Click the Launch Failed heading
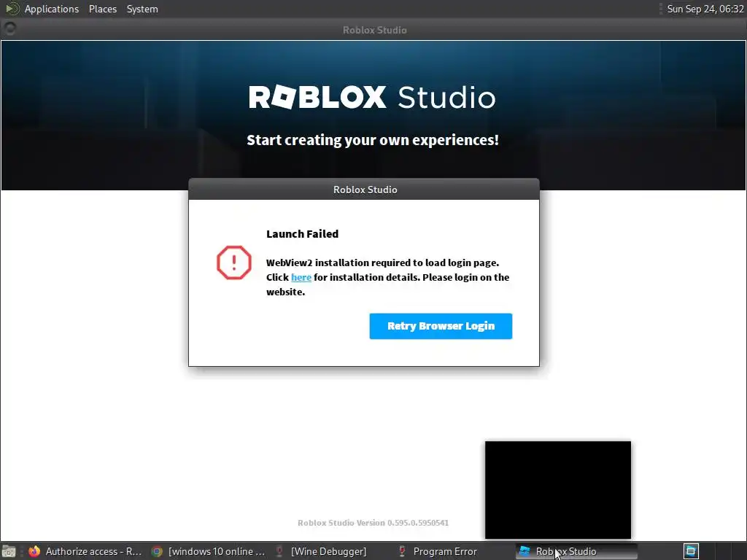 pyautogui.click(x=302, y=234)
